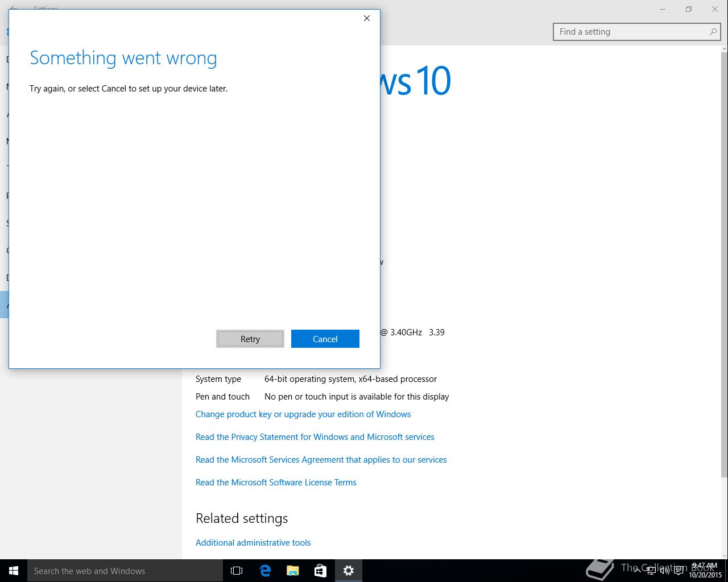Click Retry in the error dialog
Screen dimensions: 728x582
point(250,339)
